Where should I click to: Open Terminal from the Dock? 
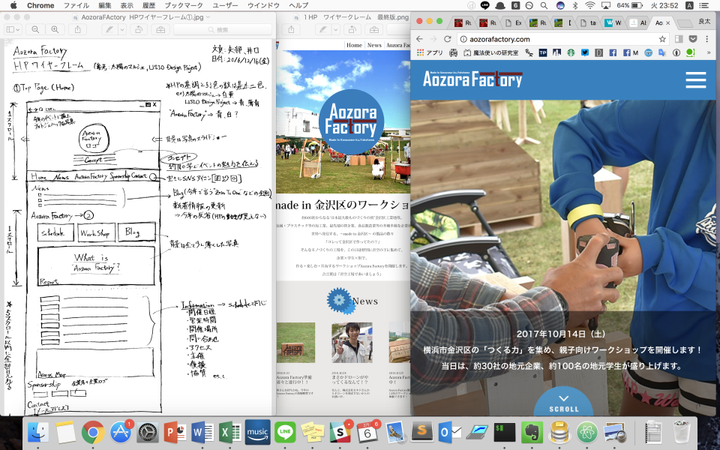[505, 432]
